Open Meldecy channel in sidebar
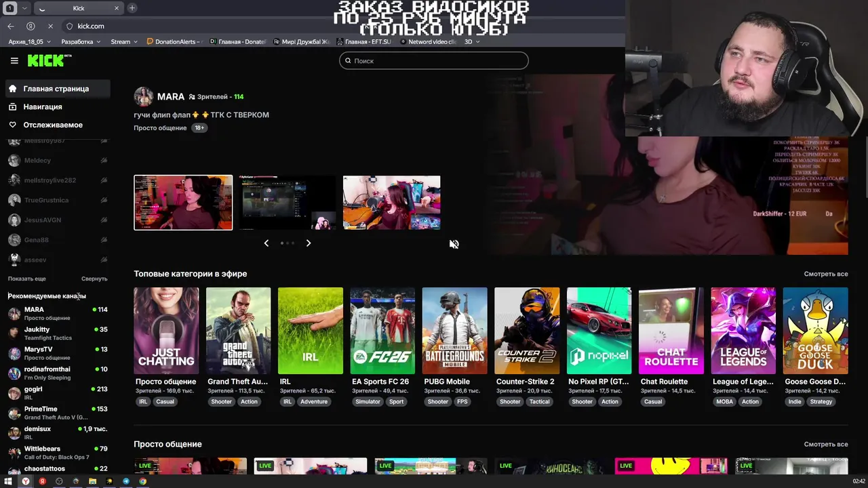868x488 pixels. tap(58, 161)
